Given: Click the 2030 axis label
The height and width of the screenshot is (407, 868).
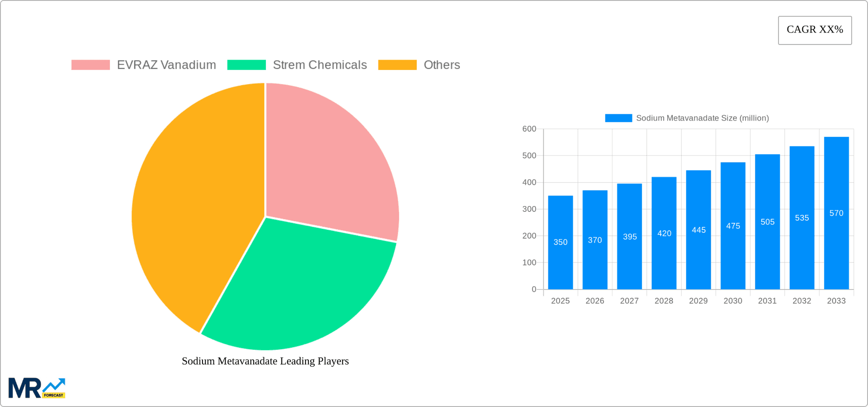Looking at the screenshot, I should (x=733, y=301).
